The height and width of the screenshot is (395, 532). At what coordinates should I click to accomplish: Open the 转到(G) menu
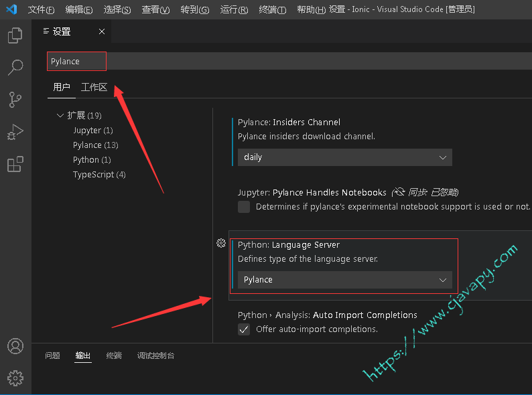(x=195, y=9)
